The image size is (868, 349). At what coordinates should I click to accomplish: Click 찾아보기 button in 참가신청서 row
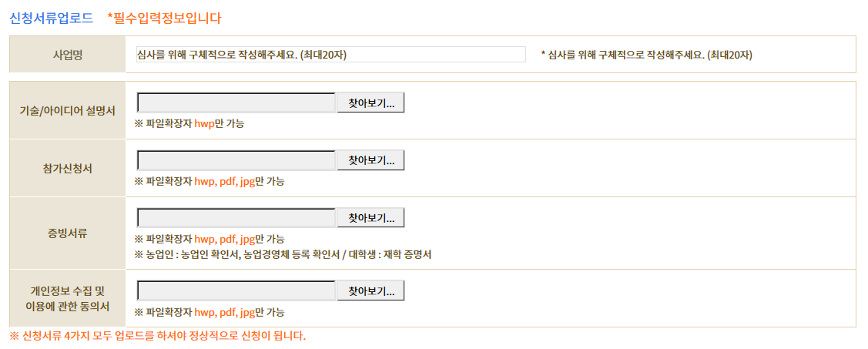370,160
